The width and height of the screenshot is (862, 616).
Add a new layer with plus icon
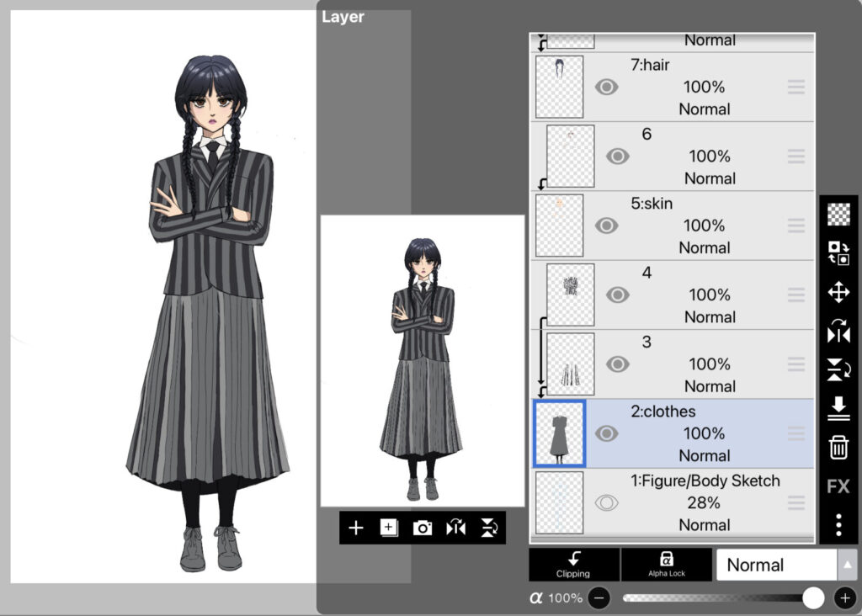[x=356, y=528]
